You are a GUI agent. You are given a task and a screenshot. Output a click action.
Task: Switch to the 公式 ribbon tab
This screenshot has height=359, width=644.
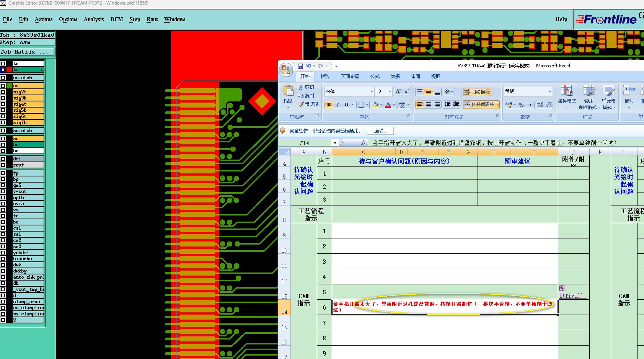click(x=375, y=77)
